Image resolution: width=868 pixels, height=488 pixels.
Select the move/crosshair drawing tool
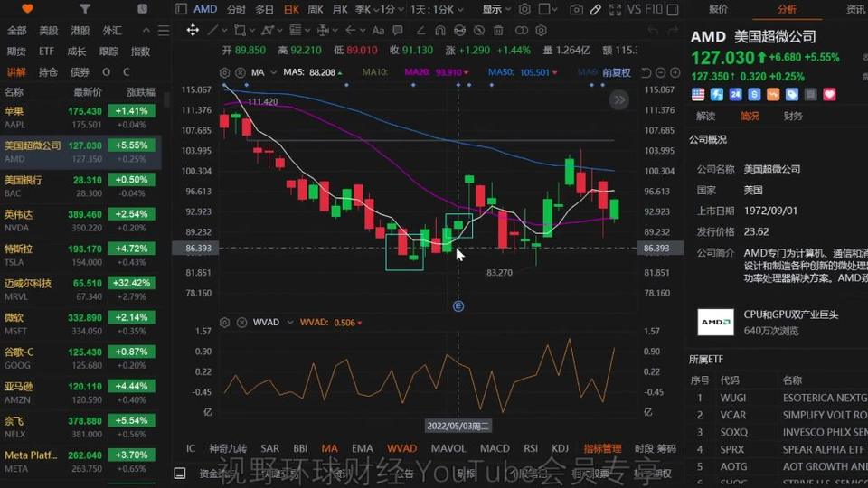pyautogui.click(x=193, y=30)
